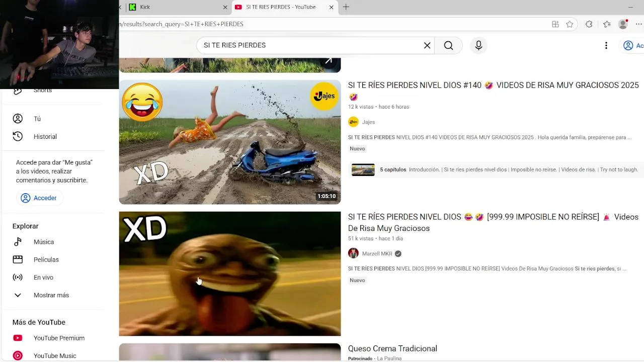Image resolution: width=644 pixels, height=362 pixels.
Task: Switch to SI TE RIES PIERDES YouTube tab
Action: click(280, 7)
